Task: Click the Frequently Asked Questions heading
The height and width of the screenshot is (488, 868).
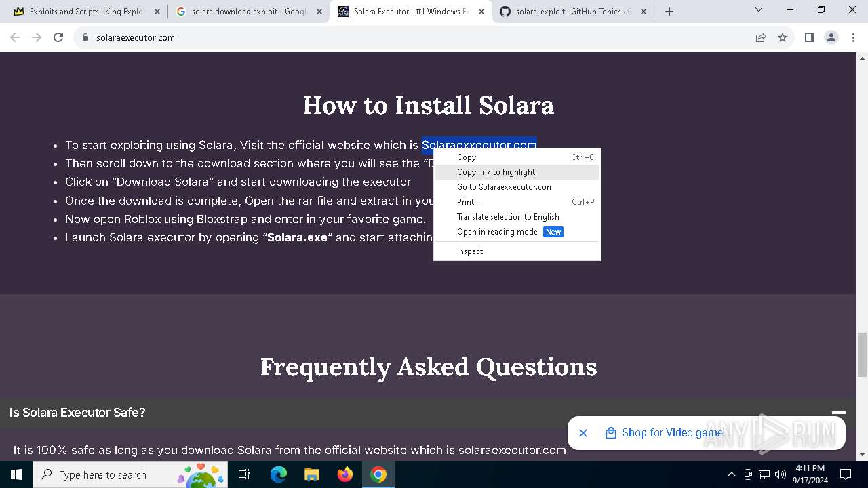Action: (x=429, y=367)
